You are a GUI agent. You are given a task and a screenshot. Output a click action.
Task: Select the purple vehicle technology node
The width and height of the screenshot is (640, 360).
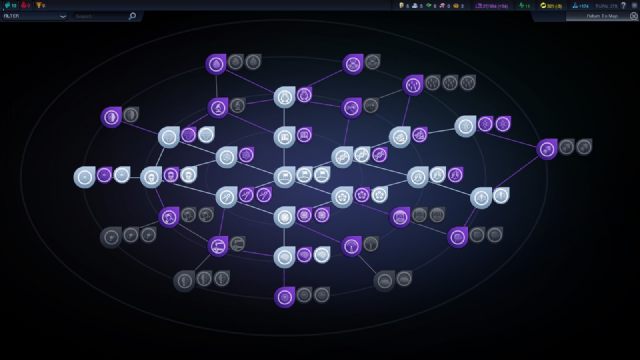tap(218, 246)
